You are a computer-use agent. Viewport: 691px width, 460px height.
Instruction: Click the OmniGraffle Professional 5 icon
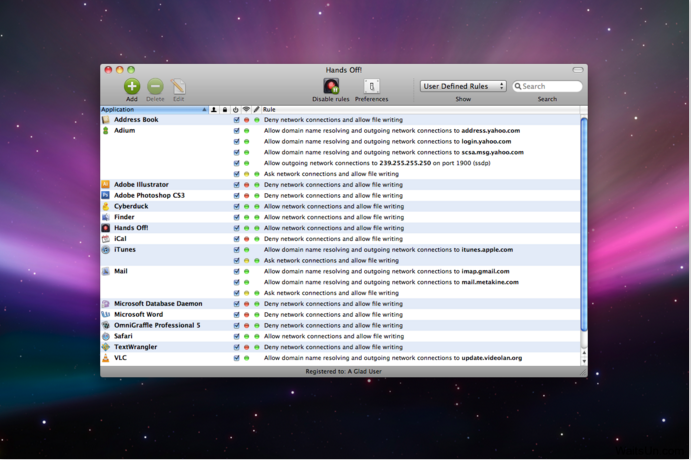tap(106, 325)
